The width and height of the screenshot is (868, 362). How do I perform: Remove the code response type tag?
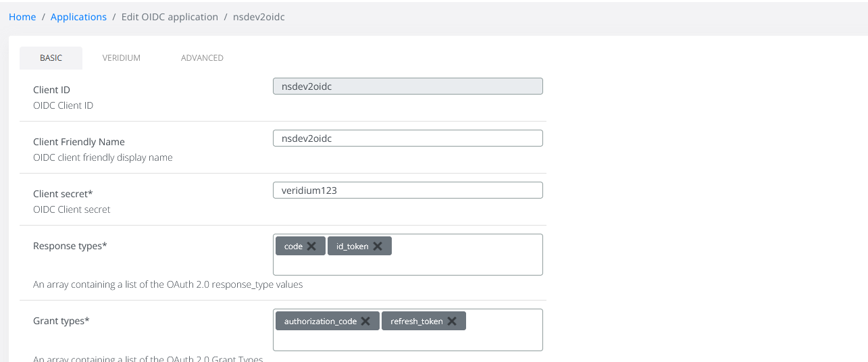[311, 247]
